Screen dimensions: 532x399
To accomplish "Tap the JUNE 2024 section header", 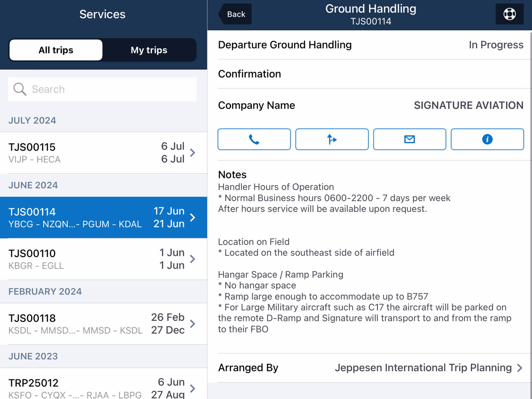I will (33, 185).
